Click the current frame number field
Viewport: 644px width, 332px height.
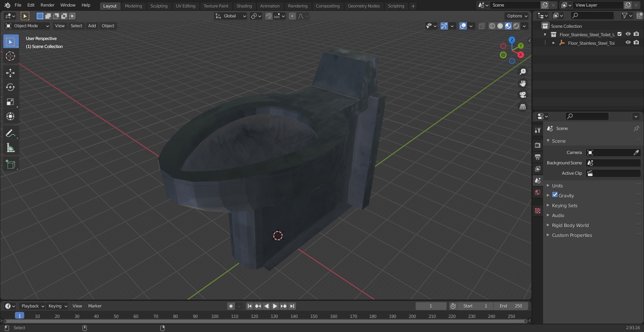click(430, 306)
